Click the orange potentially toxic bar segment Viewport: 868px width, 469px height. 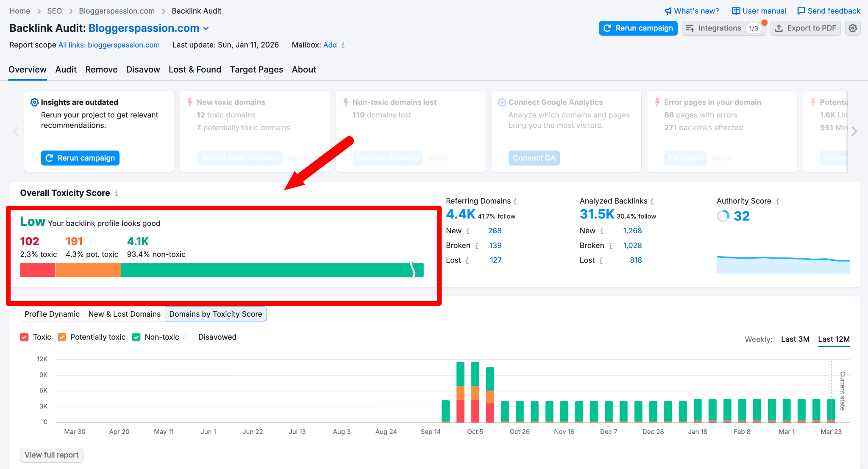[x=88, y=270]
